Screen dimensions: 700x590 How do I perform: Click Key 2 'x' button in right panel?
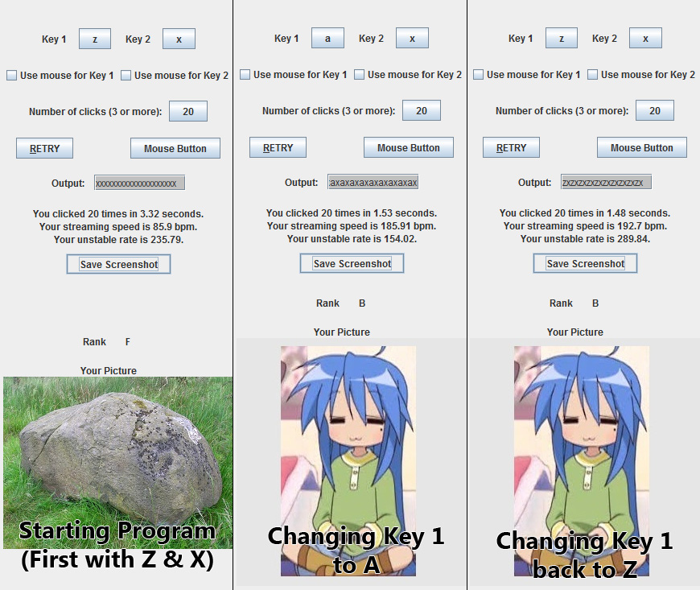[645, 39]
